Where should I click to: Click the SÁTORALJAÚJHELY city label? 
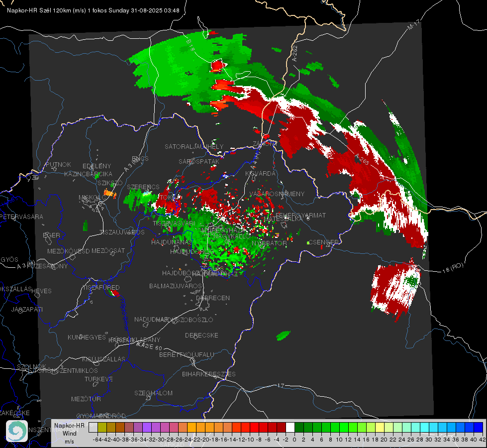tap(194, 146)
